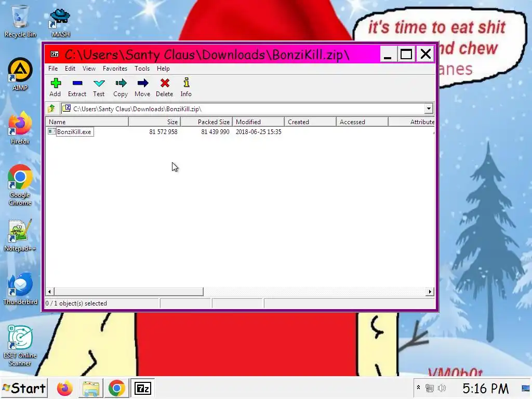Sort by Packed Size column
This screenshot has width=532, height=399.
[x=206, y=122]
